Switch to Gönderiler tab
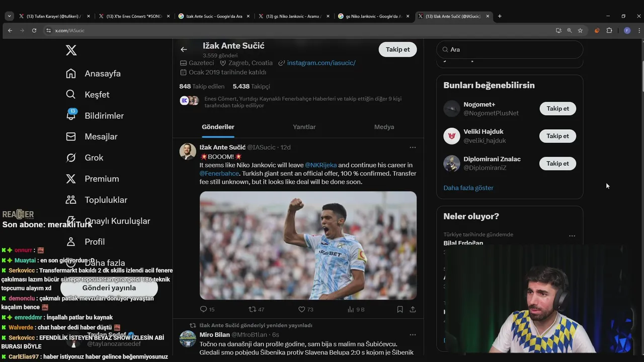 click(218, 127)
